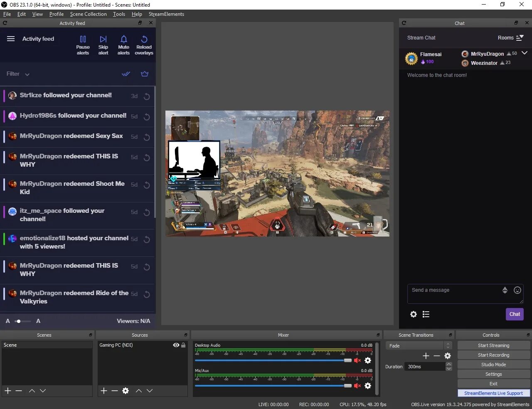Click the crown icon next to Filter

click(x=145, y=74)
